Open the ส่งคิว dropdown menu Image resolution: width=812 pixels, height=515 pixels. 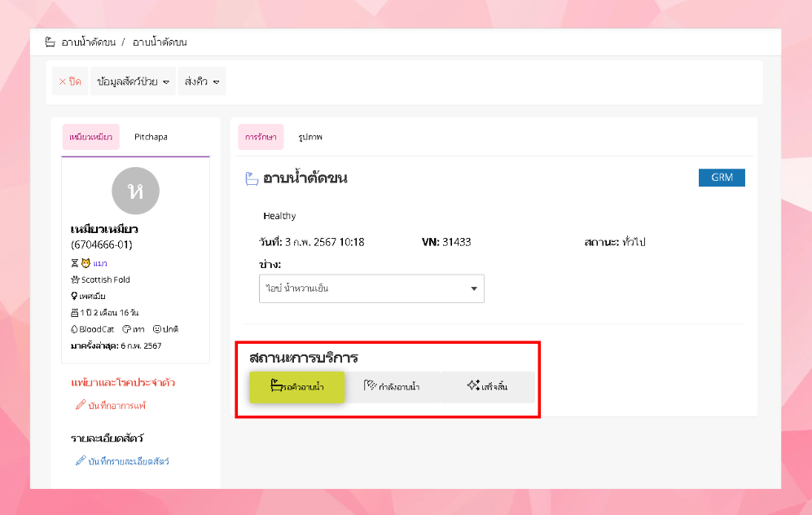tap(202, 81)
